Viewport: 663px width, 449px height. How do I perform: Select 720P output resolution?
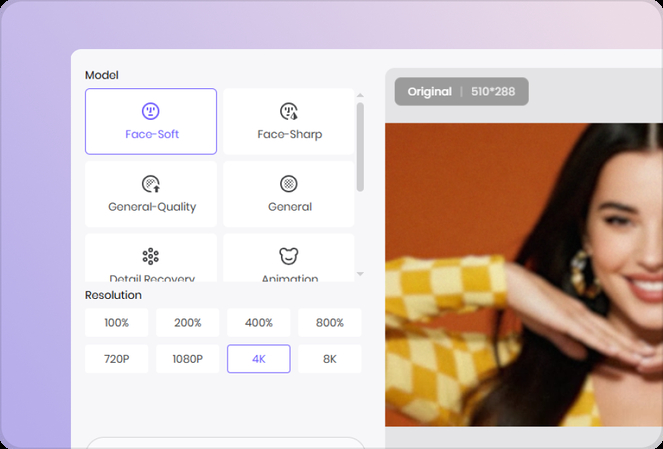click(x=117, y=359)
